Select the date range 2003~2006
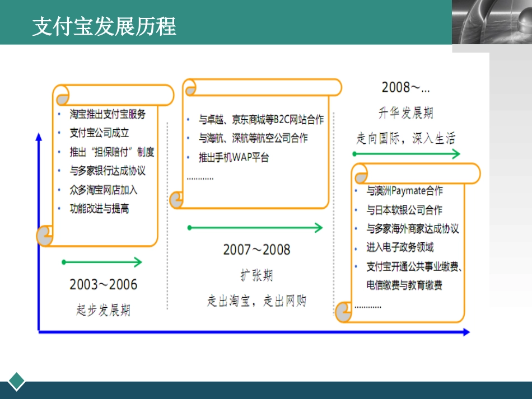 (104, 284)
